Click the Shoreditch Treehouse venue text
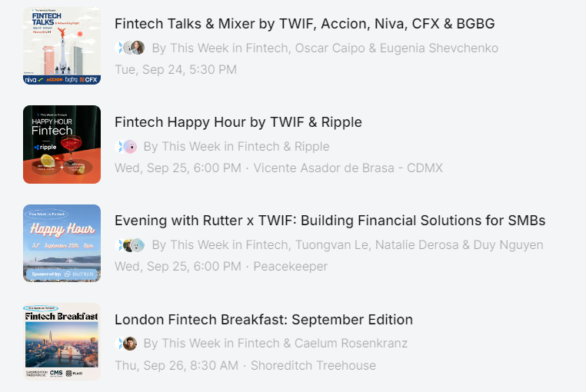 pyautogui.click(x=313, y=365)
